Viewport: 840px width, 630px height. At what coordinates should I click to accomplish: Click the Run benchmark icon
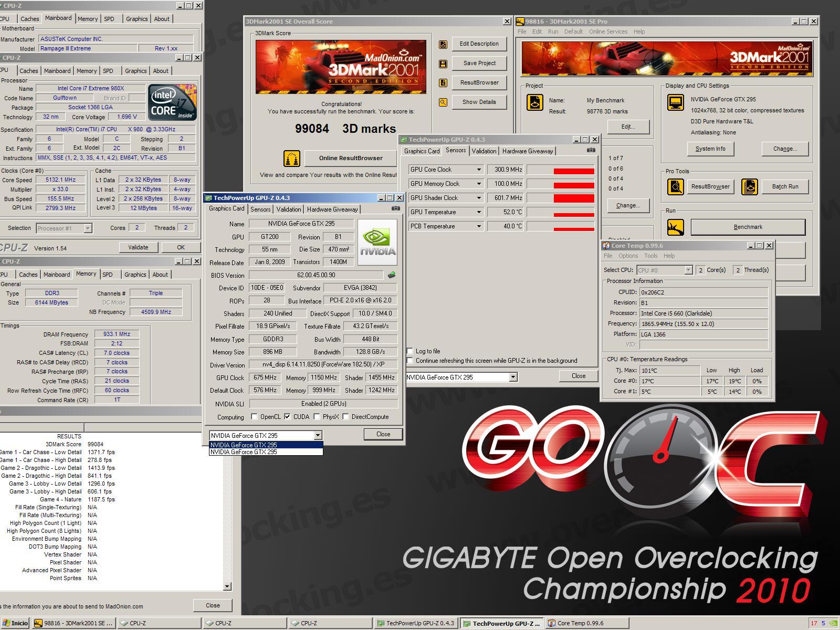pos(675,227)
